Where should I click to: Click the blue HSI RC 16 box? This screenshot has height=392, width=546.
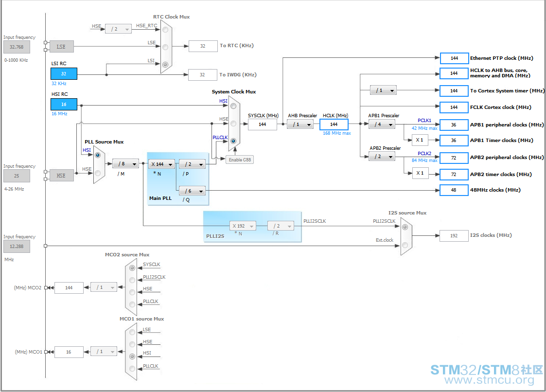[x=64, y=104]
